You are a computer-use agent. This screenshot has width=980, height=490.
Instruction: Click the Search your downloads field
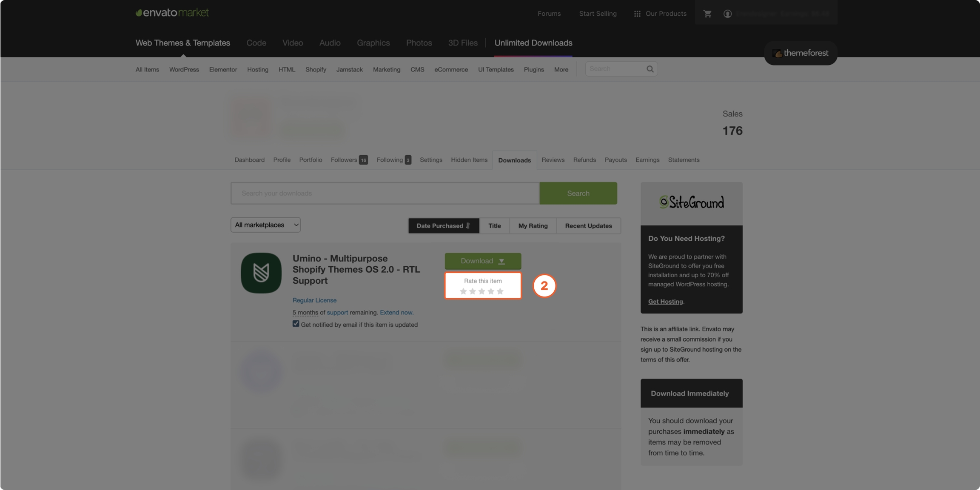(x=385, y=194)
